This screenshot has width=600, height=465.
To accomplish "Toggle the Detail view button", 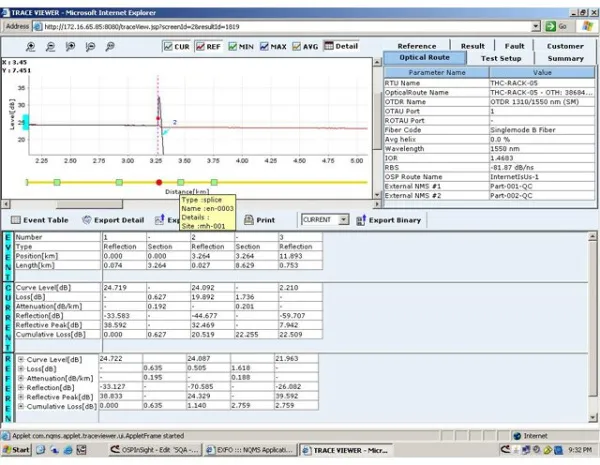I will 340,46.
